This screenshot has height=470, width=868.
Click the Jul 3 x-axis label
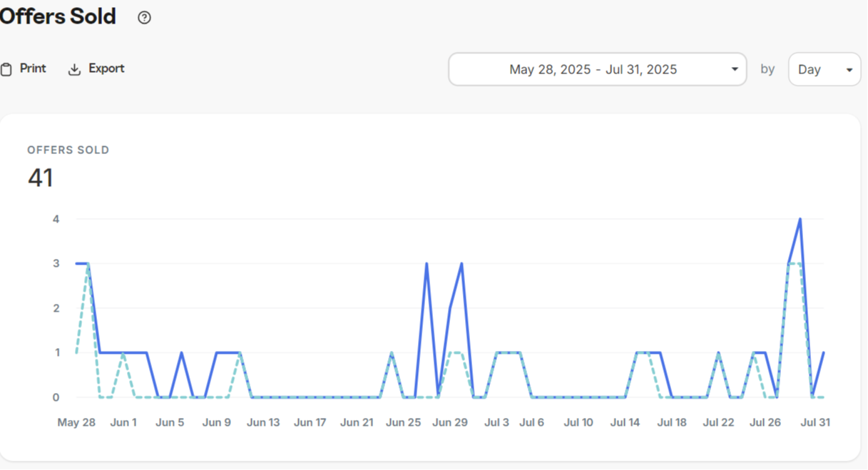tap(496, 422)
